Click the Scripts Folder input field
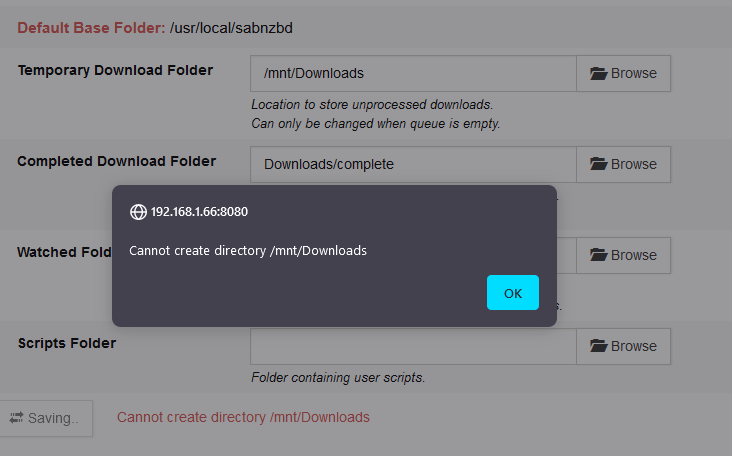Viewport: 732px width, 456px height. point(413,346)
